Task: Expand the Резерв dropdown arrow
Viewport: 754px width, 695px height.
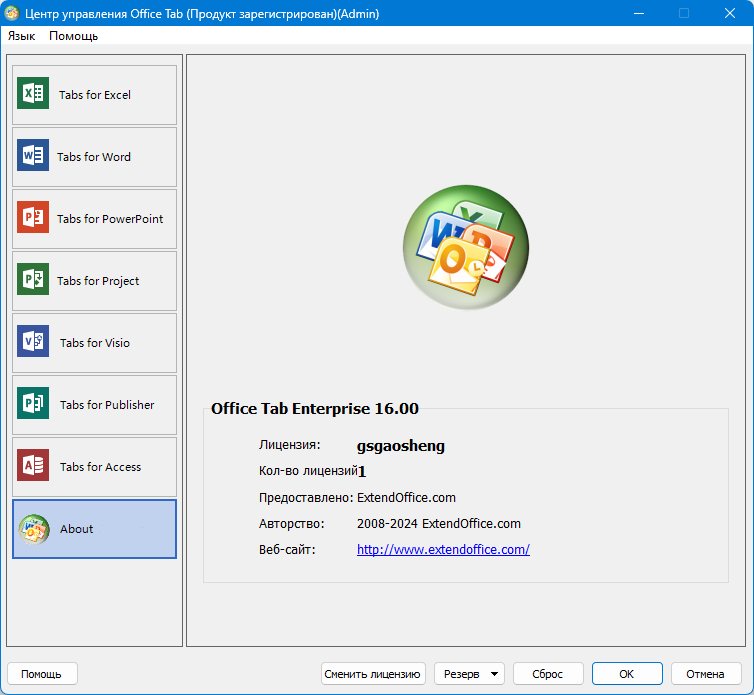Action: point(494,674)
